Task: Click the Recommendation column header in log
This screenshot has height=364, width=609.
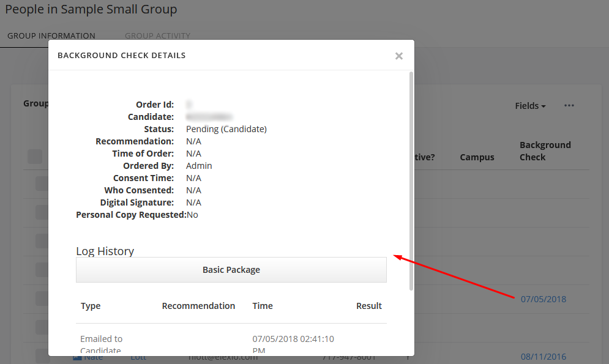Action: [198, 306]
